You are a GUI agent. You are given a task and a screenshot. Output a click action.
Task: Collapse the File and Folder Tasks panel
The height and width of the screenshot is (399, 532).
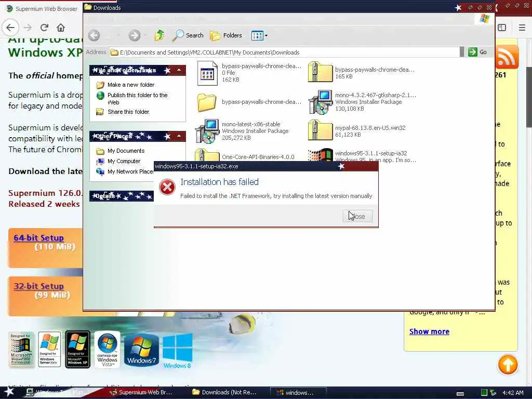tap(179, 70)
